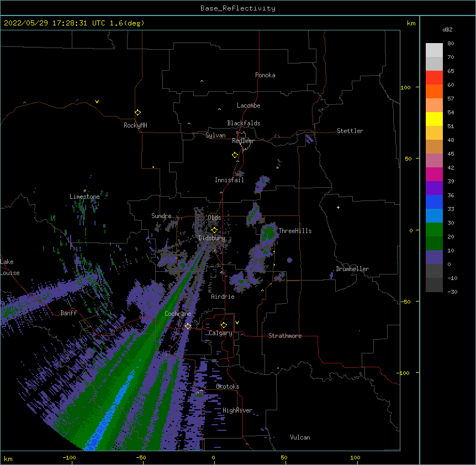Click the magenta 42 dBZ color swatch
476x465 pixels.
point(434,174)
